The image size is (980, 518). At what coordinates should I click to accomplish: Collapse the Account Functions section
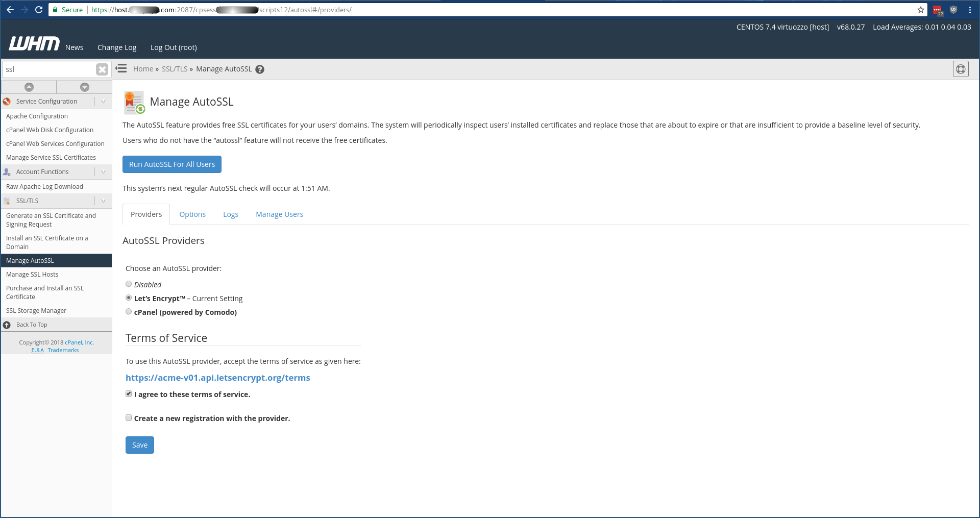[x=103, y=172]
